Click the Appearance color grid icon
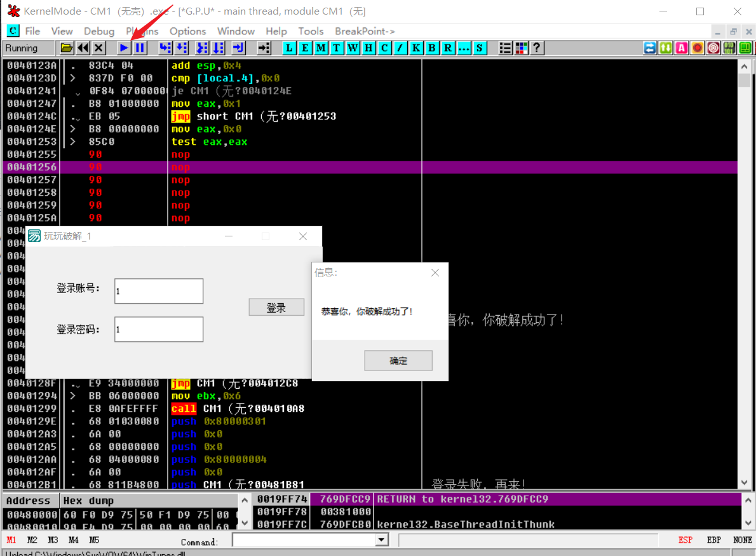 tap(522, 48)
